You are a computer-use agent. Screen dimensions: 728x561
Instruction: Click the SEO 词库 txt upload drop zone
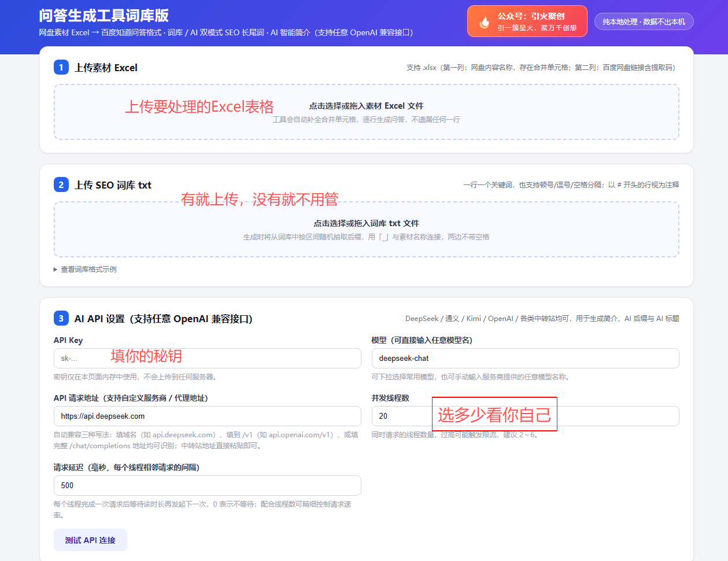tap(366, 229)
